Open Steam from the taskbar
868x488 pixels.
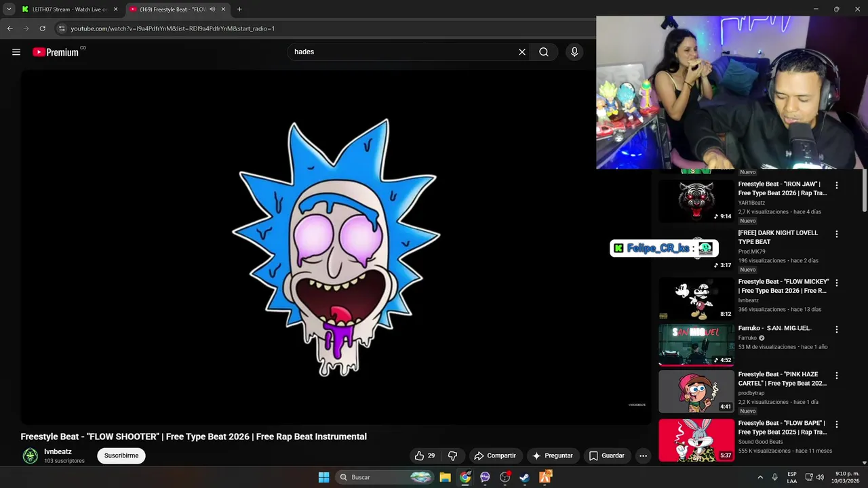pos(525,477)
